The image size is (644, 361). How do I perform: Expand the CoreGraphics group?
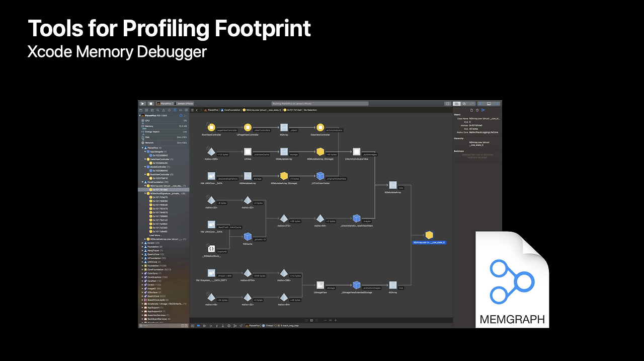142,277
